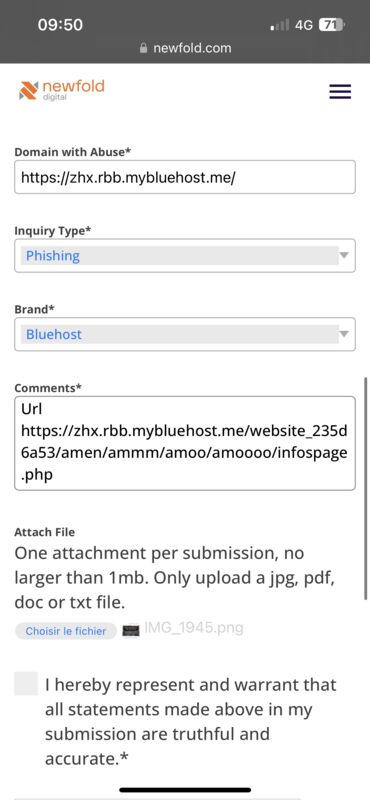The height and width of the screenshot is (800, 370).
Task: Expand the Inquiry Type dropdown arrow
Action: (x=344, y=255)
